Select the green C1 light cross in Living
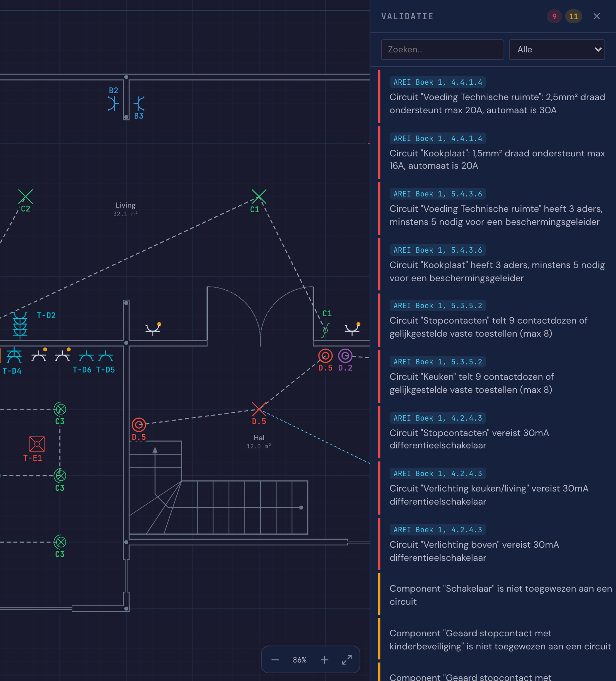This screenshot has height=681, width=616. tap(259, 196)
